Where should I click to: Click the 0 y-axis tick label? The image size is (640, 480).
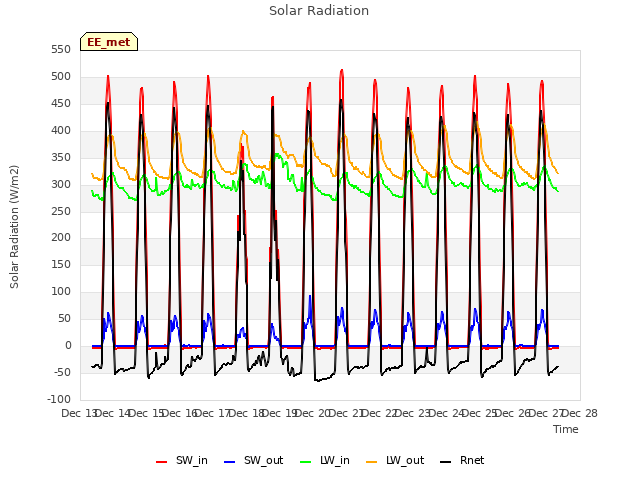[x=68, y=345]
